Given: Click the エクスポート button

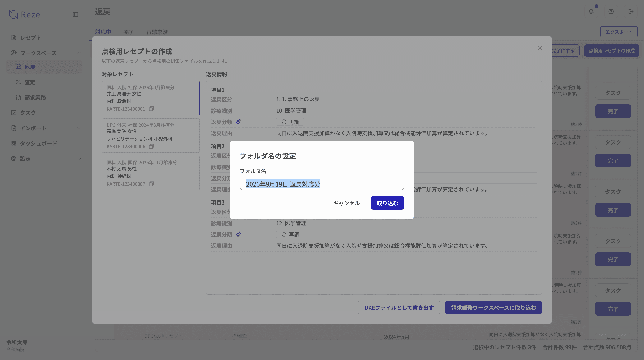Looking at the screenshot, I should click(x=619, y=32).
